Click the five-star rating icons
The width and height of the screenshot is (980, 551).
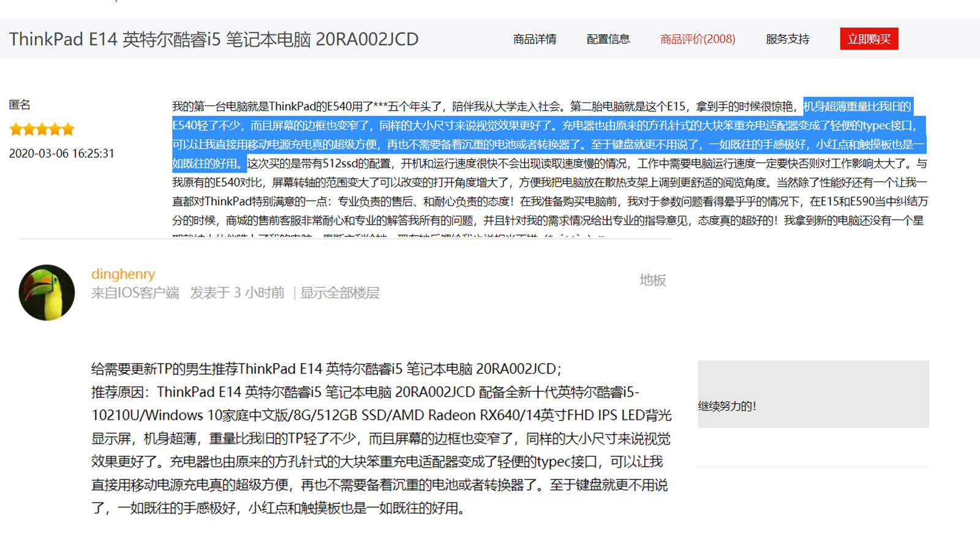[x=42, y=129]
